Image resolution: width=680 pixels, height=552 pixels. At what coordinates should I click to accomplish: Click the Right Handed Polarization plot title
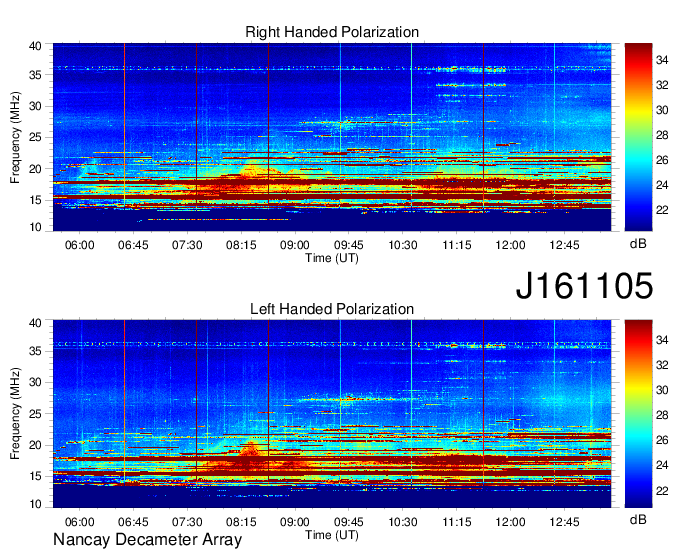[332, 32]
